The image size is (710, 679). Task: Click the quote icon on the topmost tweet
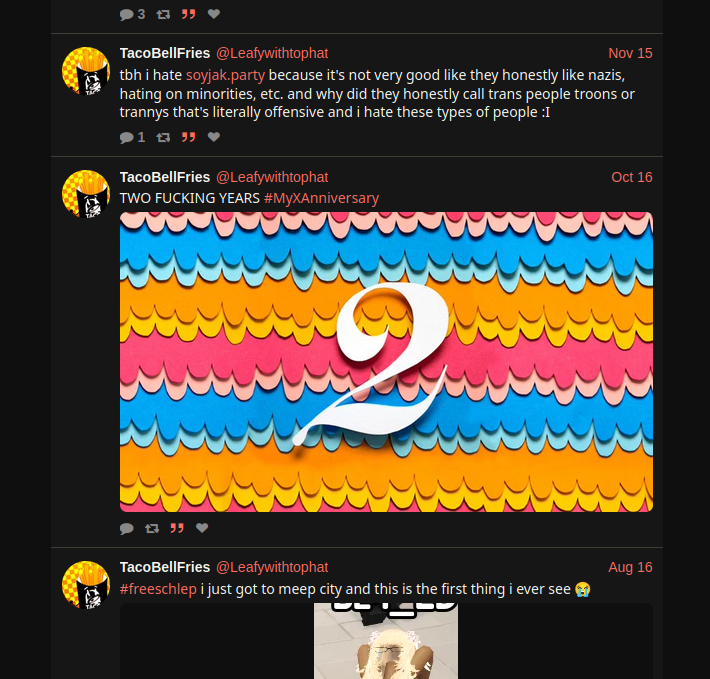click(188, 14)
